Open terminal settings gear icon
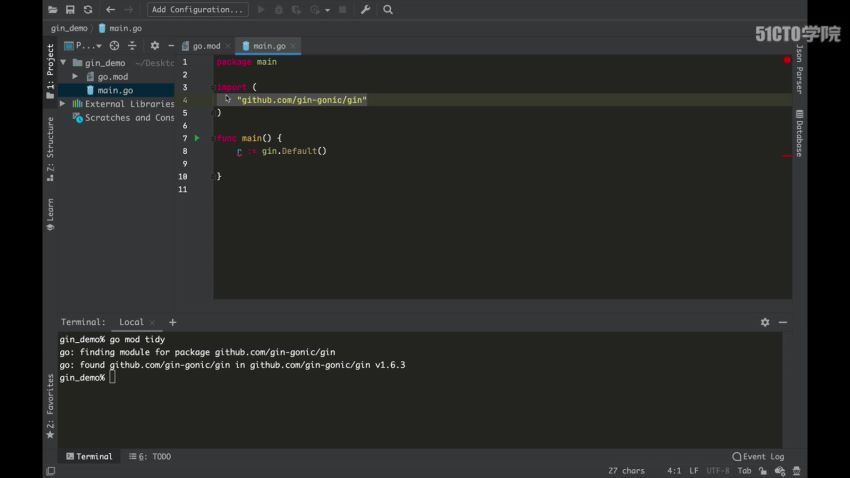 (x=765, y=322)
